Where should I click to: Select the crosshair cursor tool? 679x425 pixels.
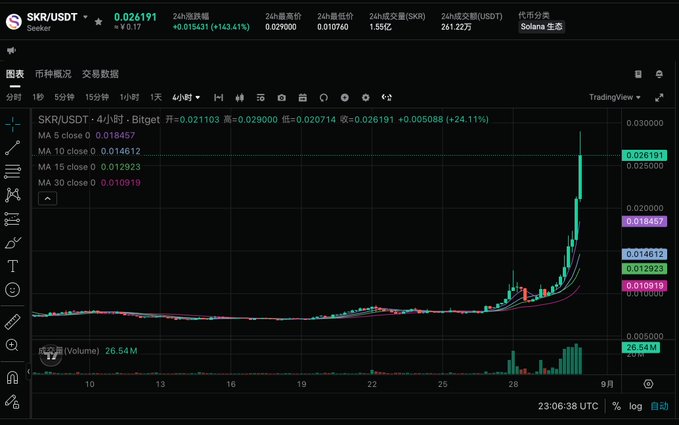[13, 124]
